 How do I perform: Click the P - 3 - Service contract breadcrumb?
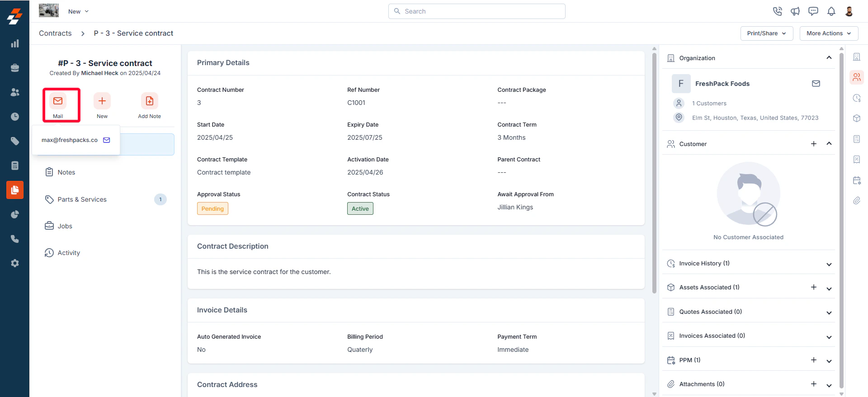coord(133,33)
